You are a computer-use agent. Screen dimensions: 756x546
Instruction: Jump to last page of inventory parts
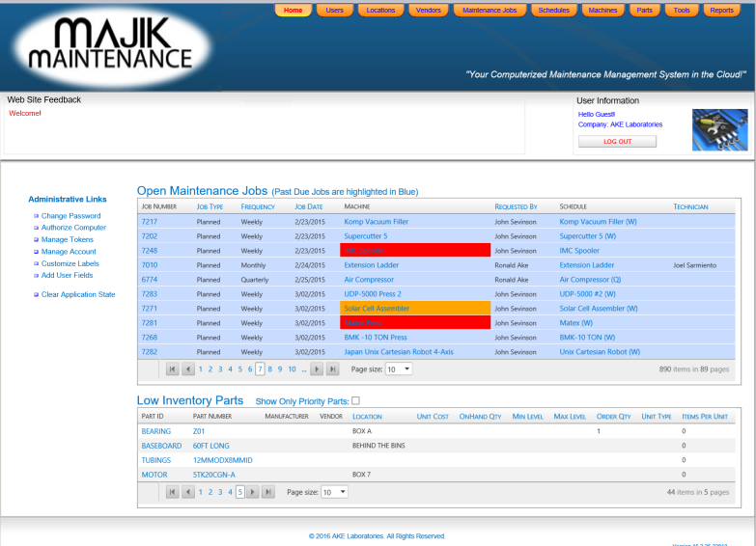(268, 492)
